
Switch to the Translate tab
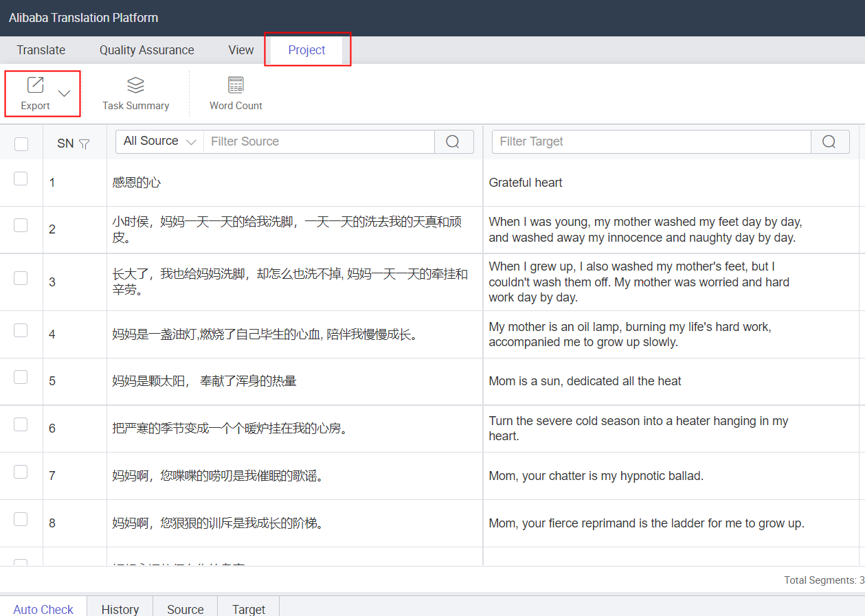tap(41, 50)
